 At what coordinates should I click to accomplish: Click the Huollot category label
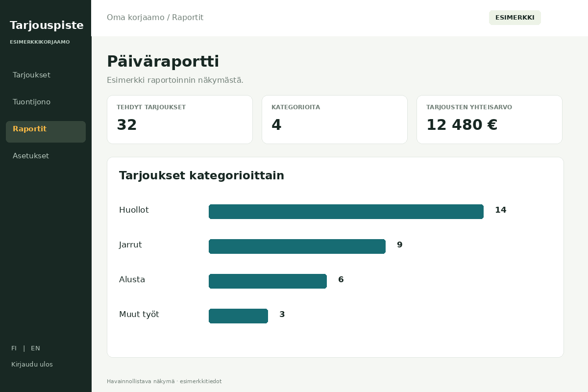tap(134, 210)
